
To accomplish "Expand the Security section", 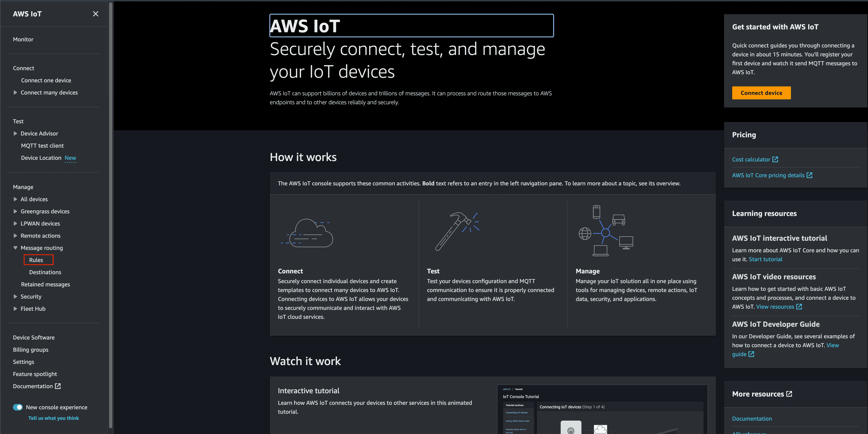I will (15, 296).
